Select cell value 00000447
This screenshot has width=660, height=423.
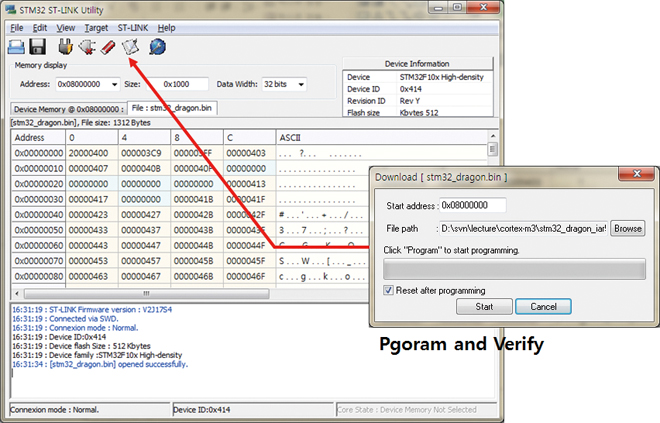141,245
